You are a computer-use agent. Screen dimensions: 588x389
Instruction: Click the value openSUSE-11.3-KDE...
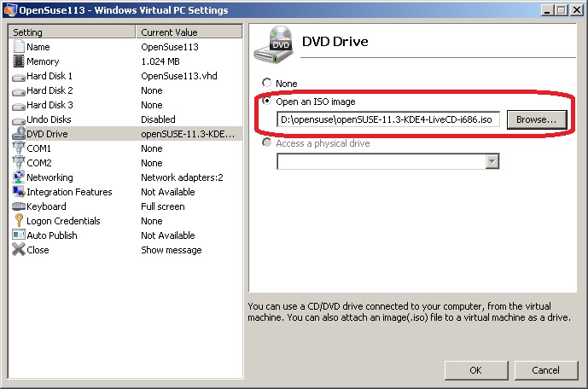point(188,134)
